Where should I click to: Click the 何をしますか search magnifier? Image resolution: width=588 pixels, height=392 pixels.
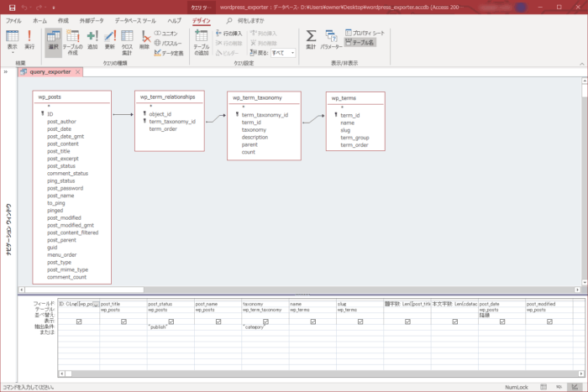[229, 21]
